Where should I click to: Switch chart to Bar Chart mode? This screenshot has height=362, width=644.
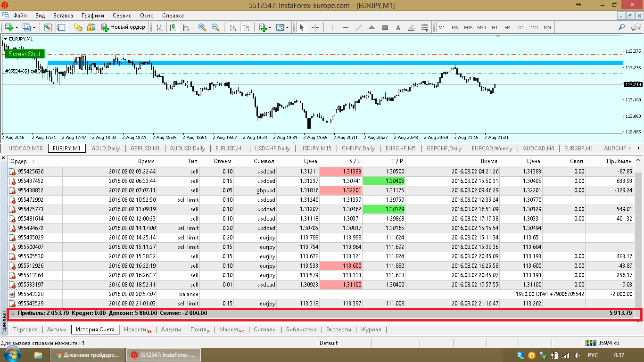pos(159,27)
